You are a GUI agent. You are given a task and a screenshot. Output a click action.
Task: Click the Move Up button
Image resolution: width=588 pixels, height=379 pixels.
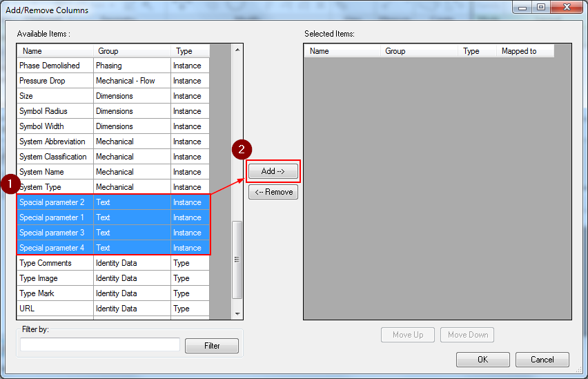tap(408, 335)
